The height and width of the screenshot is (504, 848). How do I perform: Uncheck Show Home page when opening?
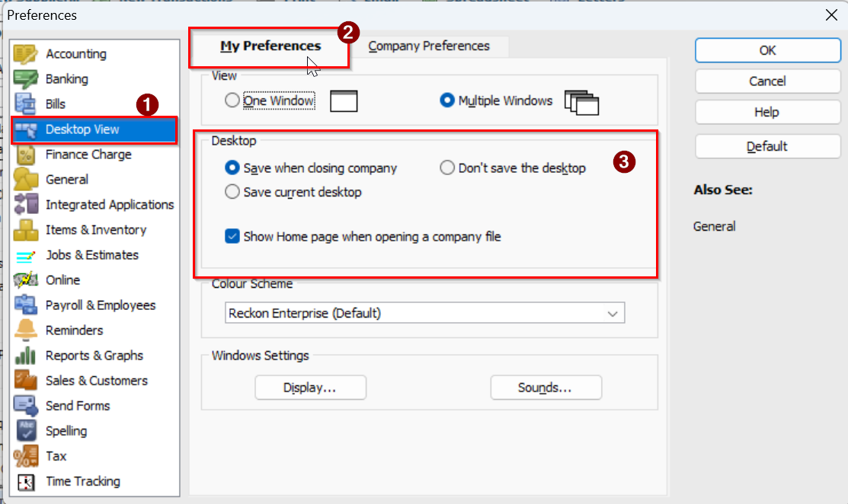233,237
